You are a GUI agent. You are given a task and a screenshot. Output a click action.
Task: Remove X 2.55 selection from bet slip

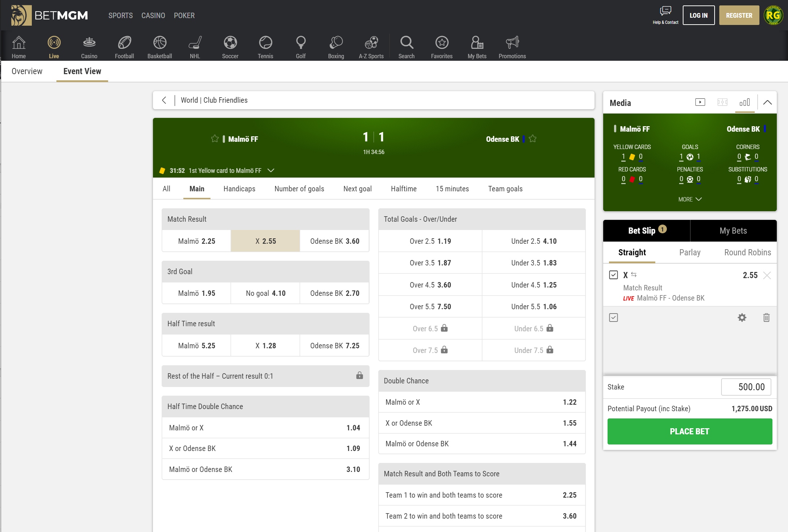coord(767,275)
